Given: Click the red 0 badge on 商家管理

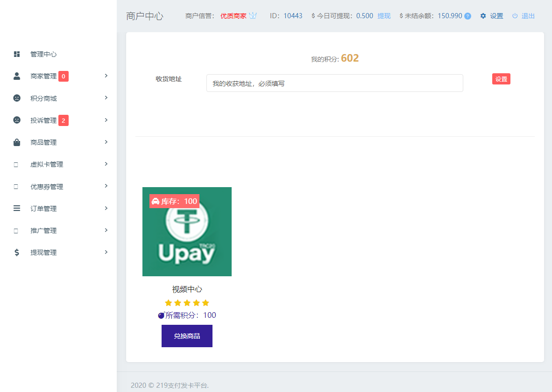Looking at the screenshot, I should (x=64, y=76).
